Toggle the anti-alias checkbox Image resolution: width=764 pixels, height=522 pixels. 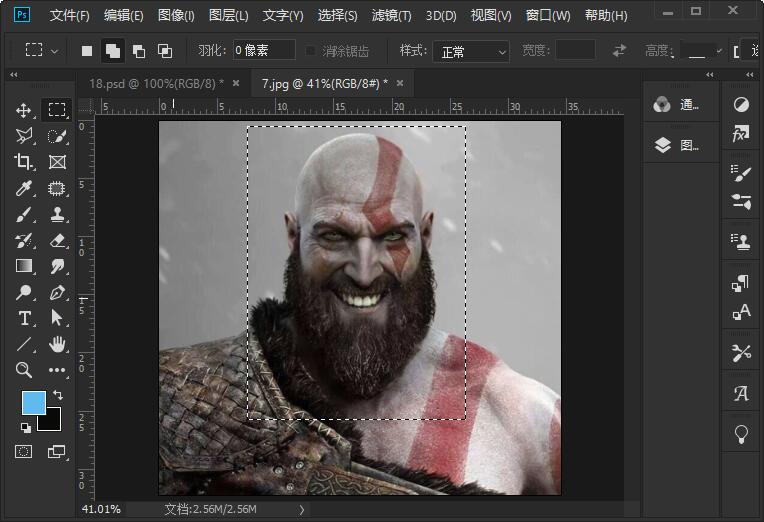(310, 51)
